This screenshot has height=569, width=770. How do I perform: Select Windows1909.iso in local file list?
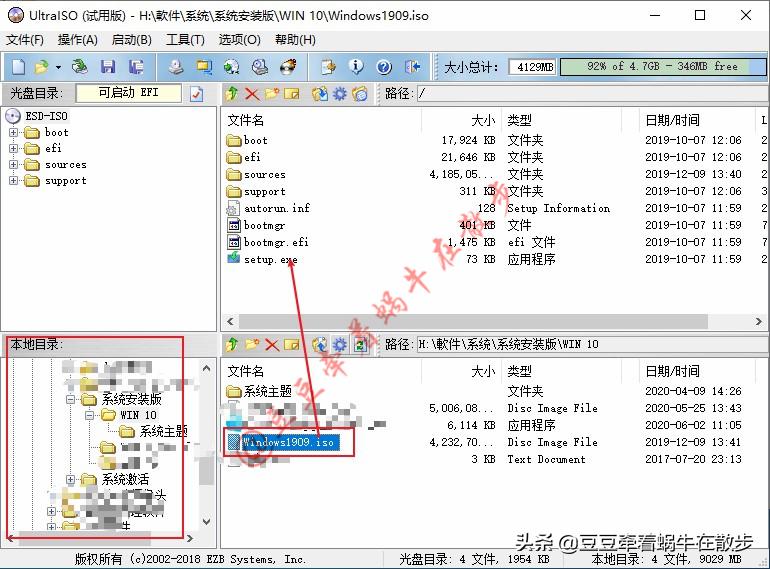pyautogui.click(x=288, y=442)
